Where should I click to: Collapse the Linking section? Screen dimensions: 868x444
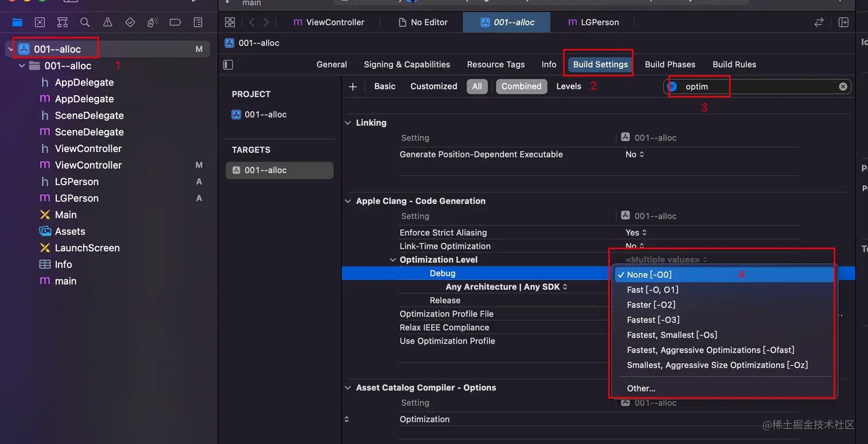click(x=348, y=123)
